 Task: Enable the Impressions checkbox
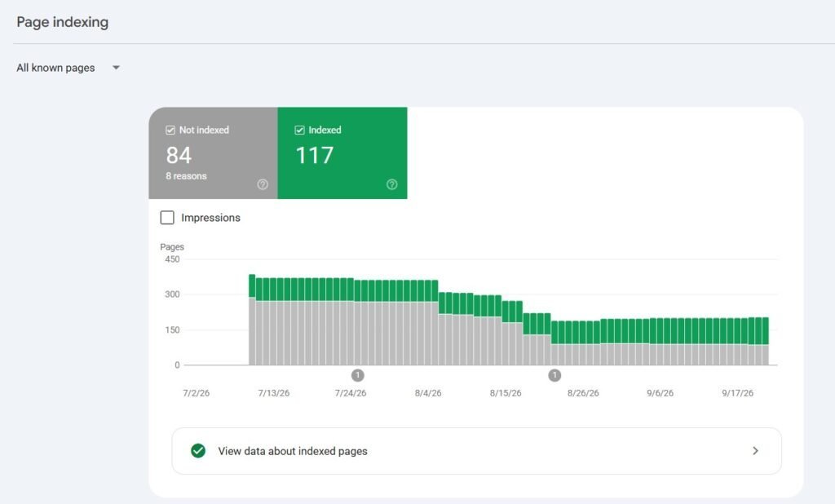[167, 218]
